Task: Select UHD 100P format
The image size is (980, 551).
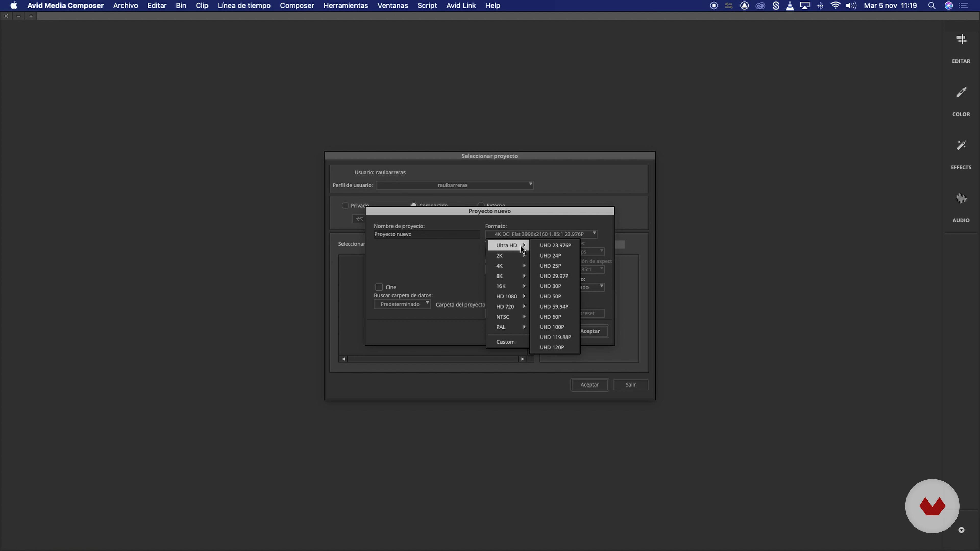Action: 555,327
